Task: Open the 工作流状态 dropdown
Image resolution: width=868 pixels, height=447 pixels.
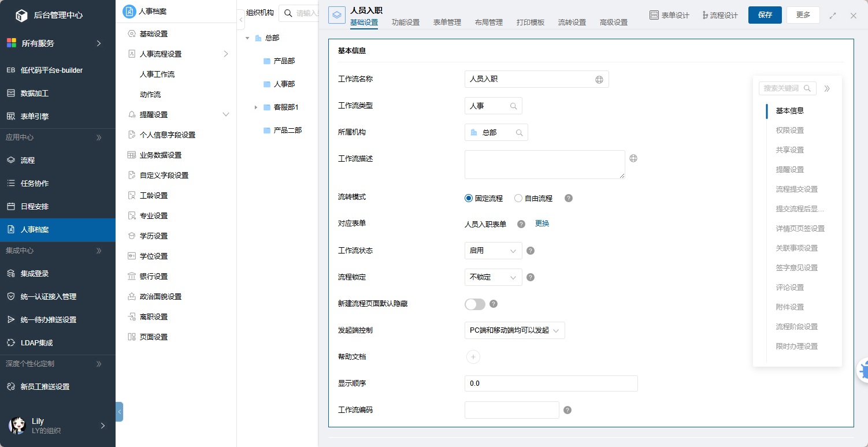Action: pyautogui.click(x=493, y=251)
